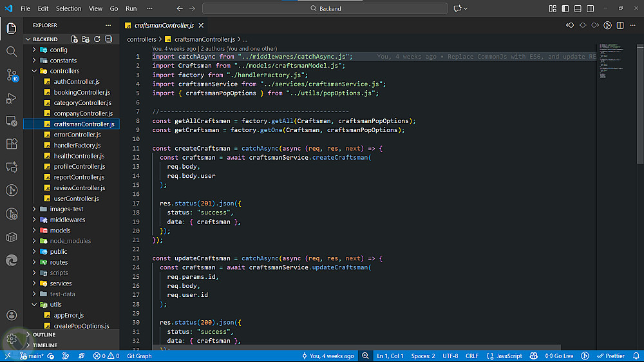Screen dimensions: 644x362
Task: Open the JavaScript language mode selector
Action: tap(504, 356)
